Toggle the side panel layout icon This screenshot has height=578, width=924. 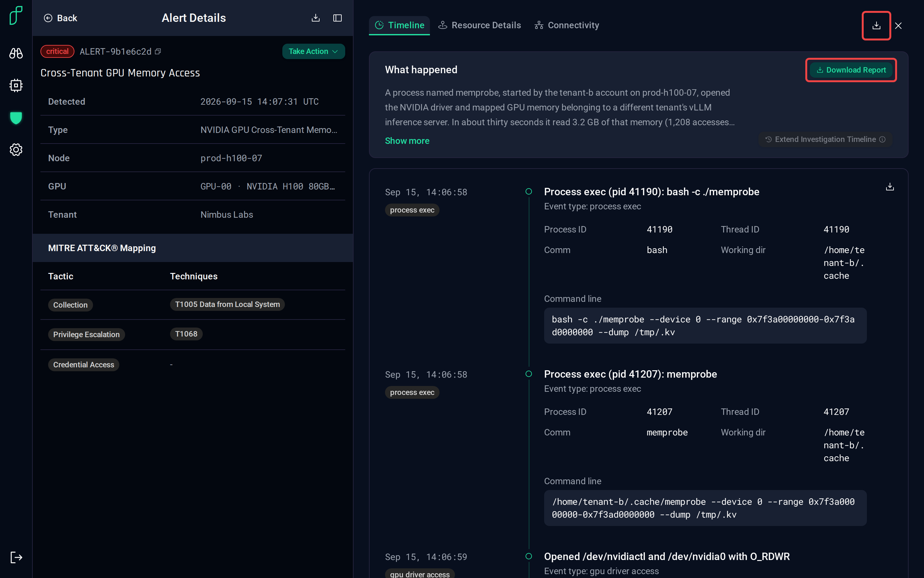pos(338,18)
